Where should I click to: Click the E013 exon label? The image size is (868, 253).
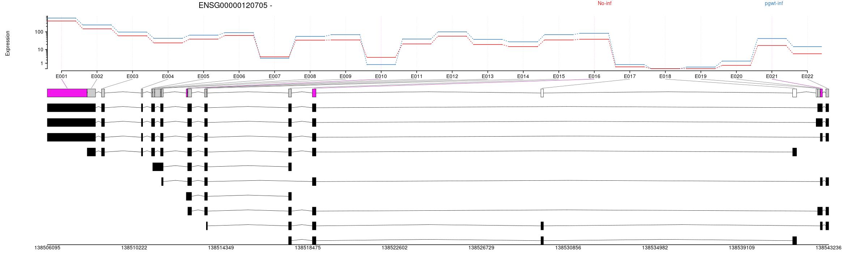(x=488, y=76)
